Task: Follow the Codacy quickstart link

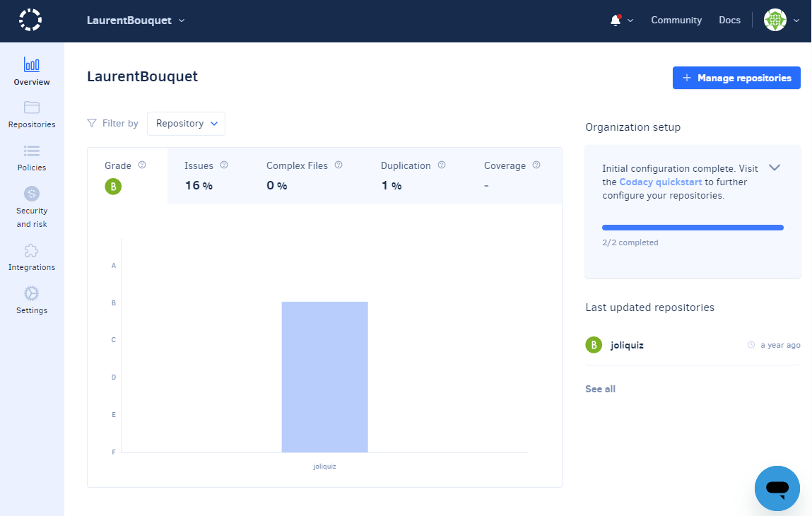Action: point(660,182)
